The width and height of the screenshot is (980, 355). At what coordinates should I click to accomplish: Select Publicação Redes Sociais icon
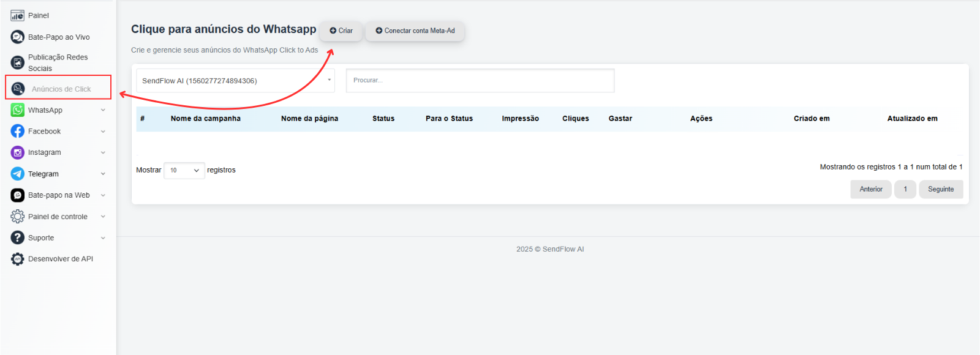(17, 62)
